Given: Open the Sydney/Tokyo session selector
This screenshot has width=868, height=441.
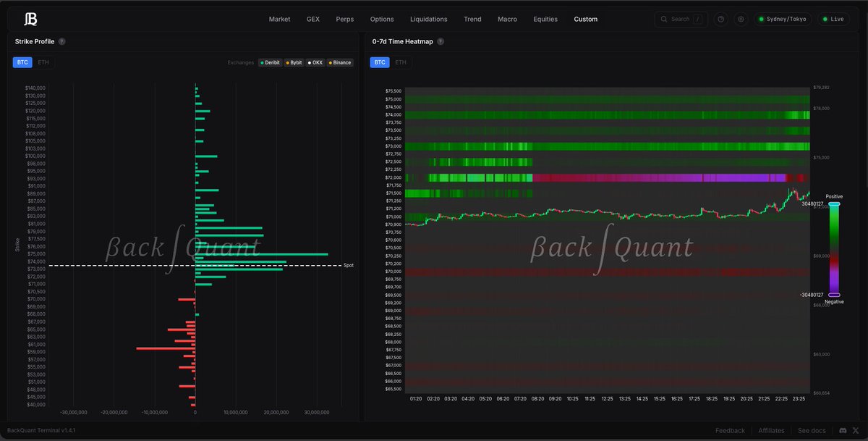Looking at the screenshot, I should click(x=783, y=19).
